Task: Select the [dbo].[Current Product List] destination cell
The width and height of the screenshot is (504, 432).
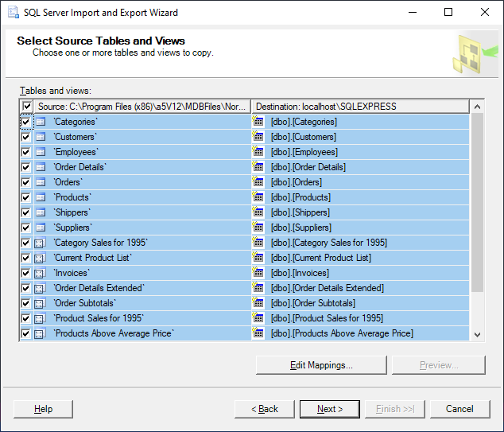Action: (x=360, y=258)
